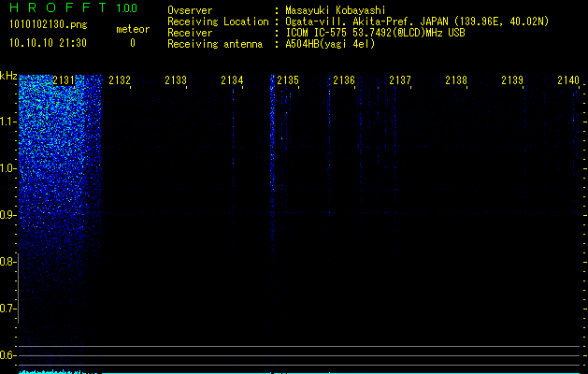Click the HROFFT 1.0.0 title text
Image resolution: width=588 pixels, height=374 pixels.
[x=73, y=7]
